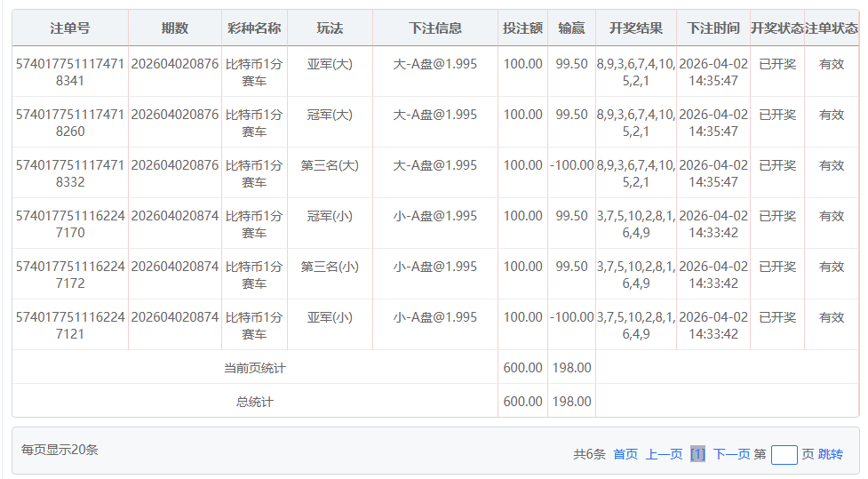Viewport: 868px width, 479px height.
Task: Select the 亚军(大) bet row cell
Action: pyautogui.click(x=330, y=64)
